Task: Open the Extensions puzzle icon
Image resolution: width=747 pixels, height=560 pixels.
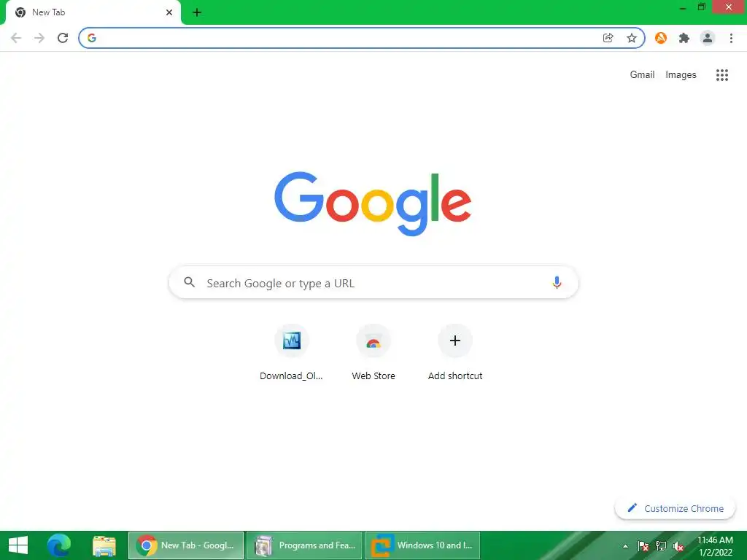Action: [x=684, y=38]
